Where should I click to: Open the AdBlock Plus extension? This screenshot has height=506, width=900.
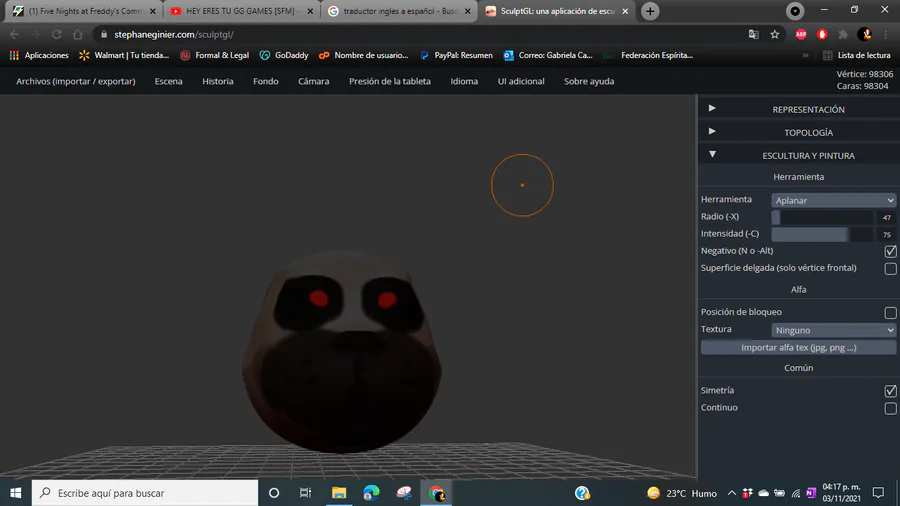point(801,34)
